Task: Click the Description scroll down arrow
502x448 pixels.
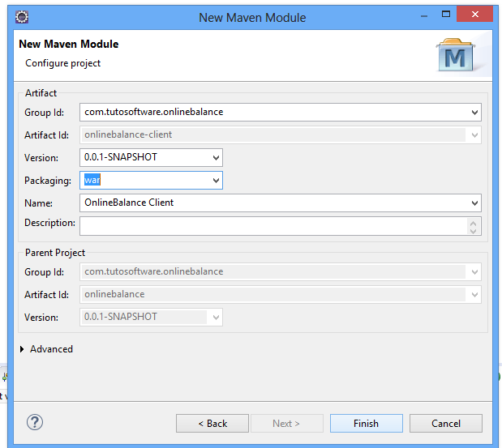Action: [x=473, y=230]
